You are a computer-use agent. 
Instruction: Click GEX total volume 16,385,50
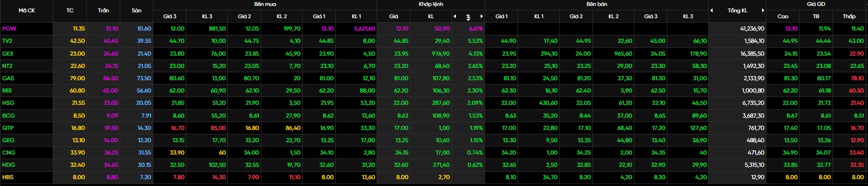pyautogui.click(x=752, y=54)
